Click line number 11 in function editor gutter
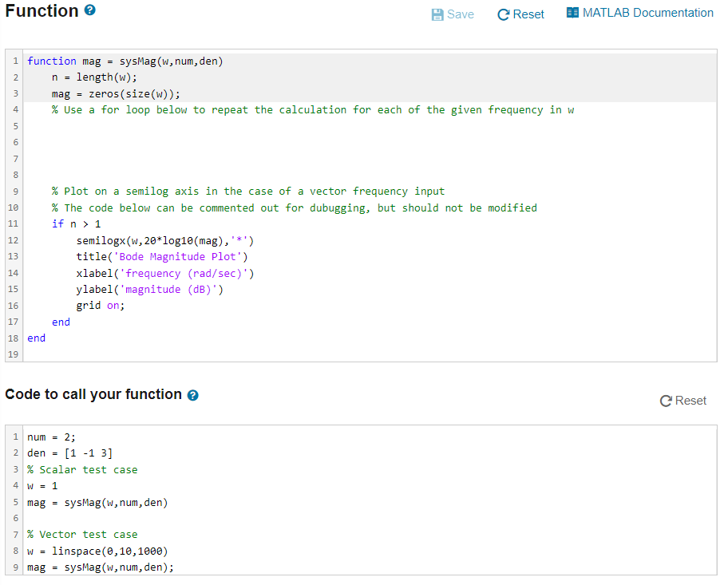This screenshot has width=728, height=585. (14, 223)
